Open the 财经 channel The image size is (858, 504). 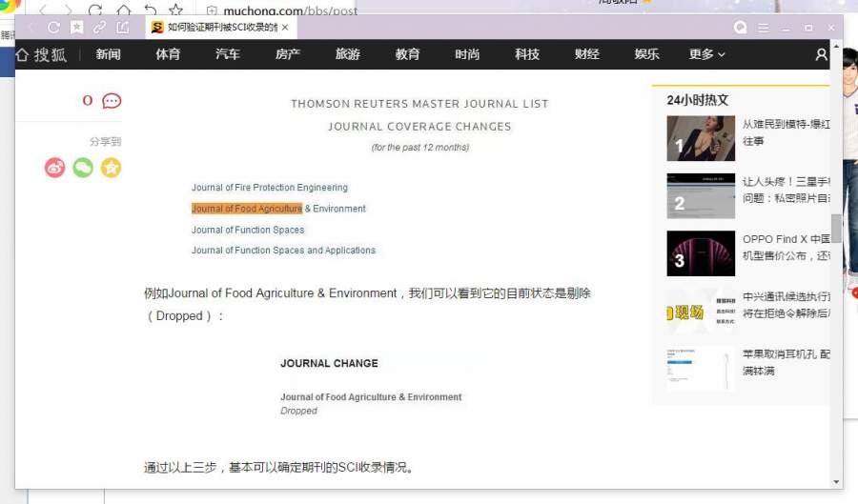click(587, 54)
